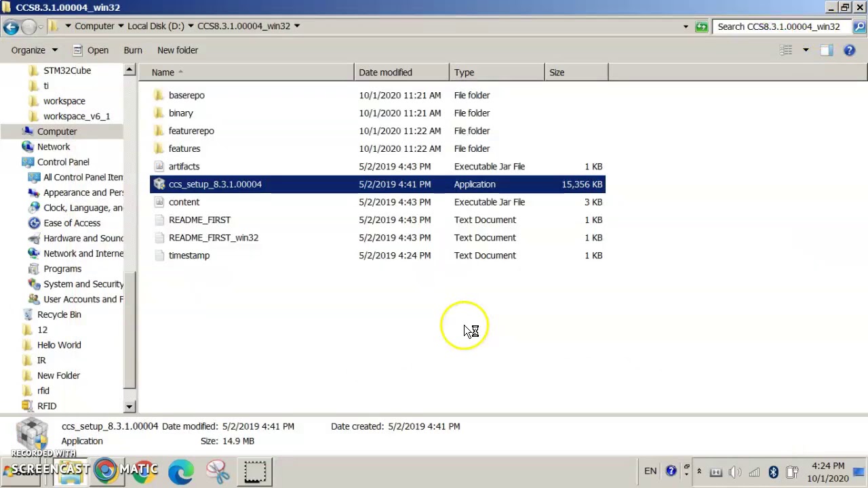This screenshot has width=868, height=488.
Task: Click Date modified value in details pane
Action: [258, 426]
